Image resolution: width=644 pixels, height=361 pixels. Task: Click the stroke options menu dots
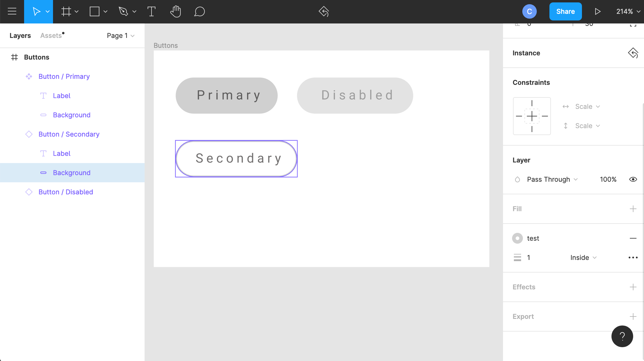633,257
